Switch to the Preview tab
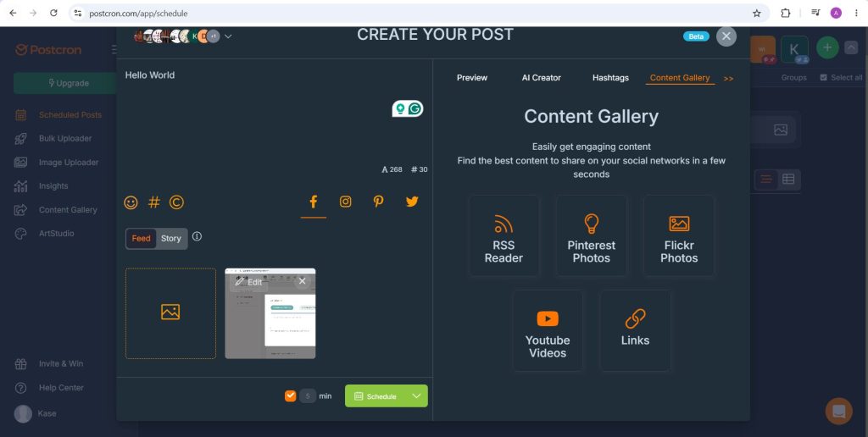This screenshot has width=868, height=437. tap(471, 78)
